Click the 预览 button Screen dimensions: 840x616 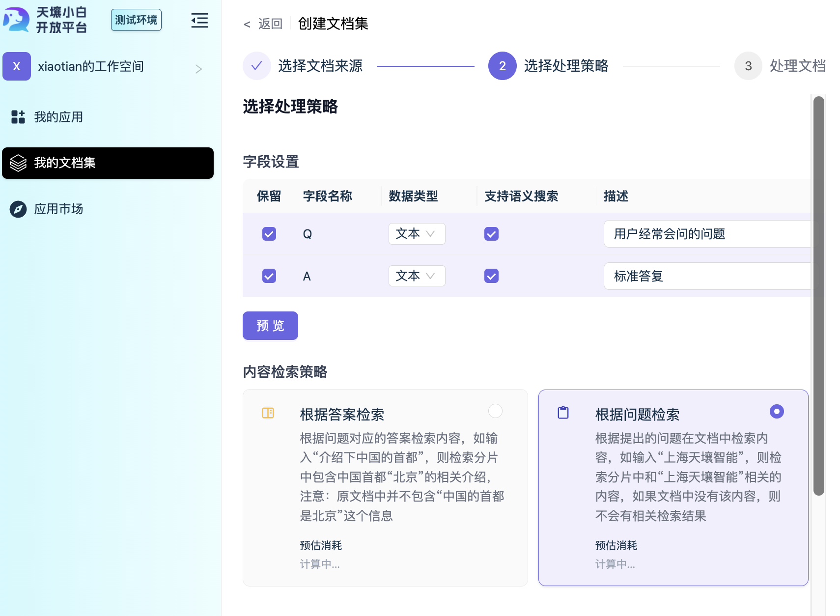[x=270, y=326]
